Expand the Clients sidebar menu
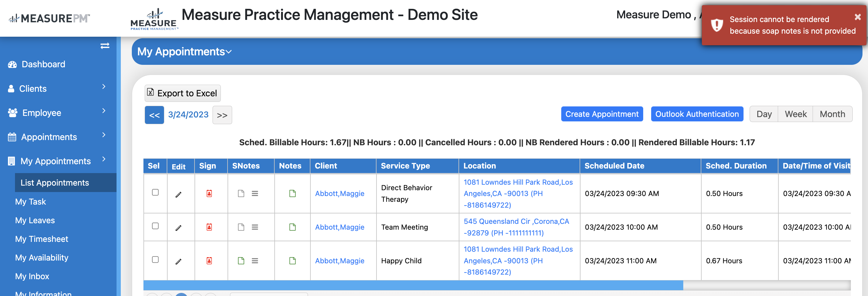The image size is (868, 296). 104,87
